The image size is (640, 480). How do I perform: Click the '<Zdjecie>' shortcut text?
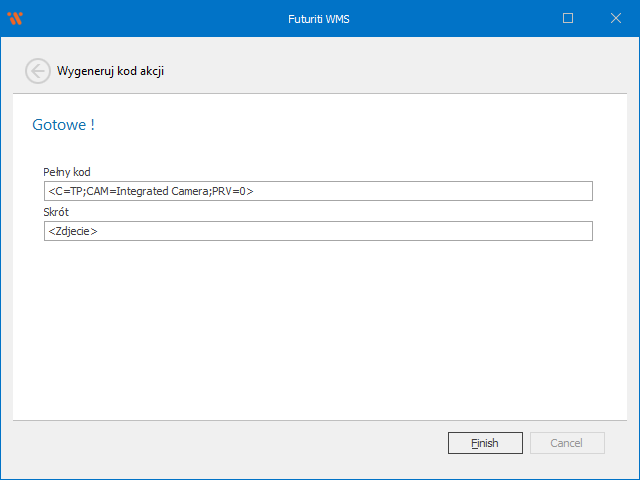coord(72,231)
